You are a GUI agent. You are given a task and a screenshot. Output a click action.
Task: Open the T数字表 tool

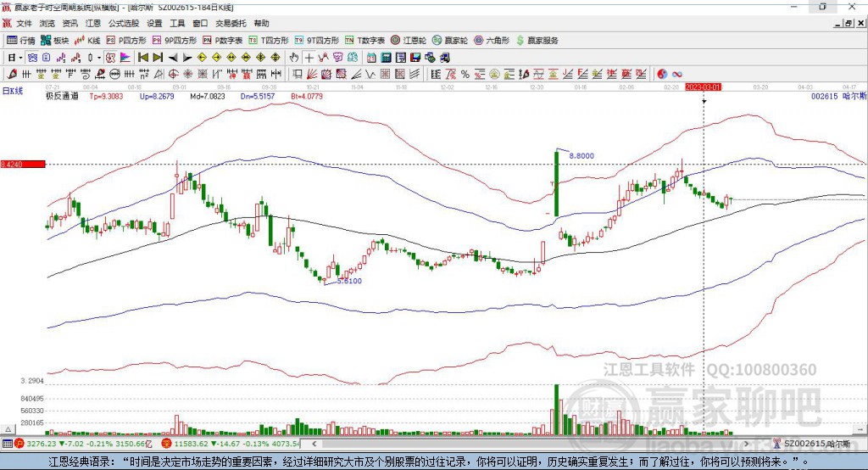point(364,41)
